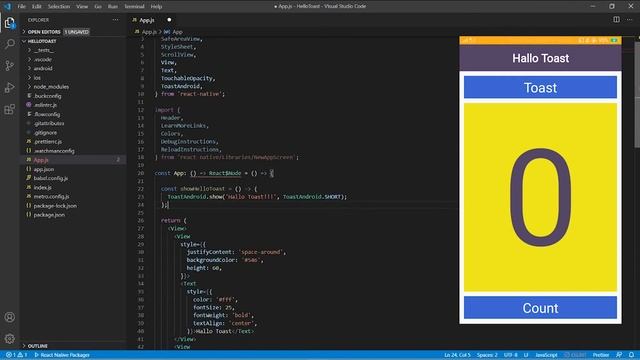
Task: Click App symbol in the breadcrumb
Action: pos(177,32)
